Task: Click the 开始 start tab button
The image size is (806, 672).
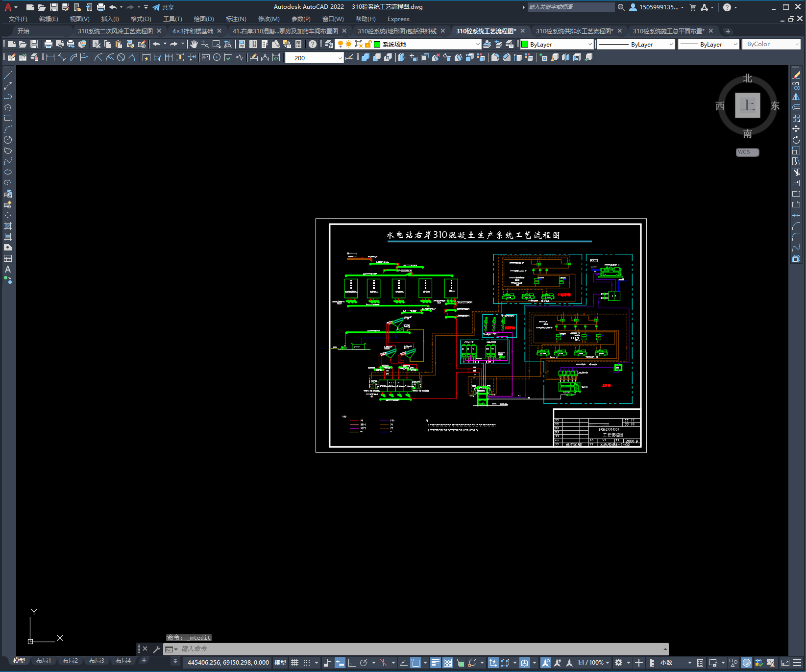Action: coord(24,31)
